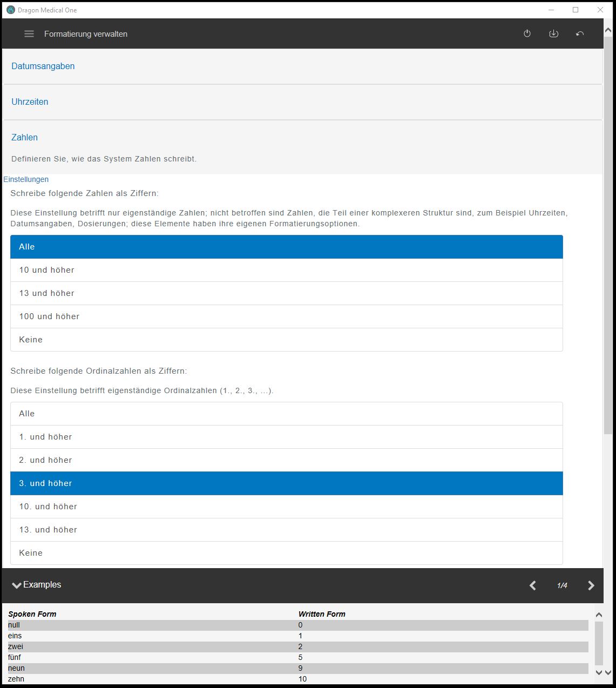The height and width of the screenshot is (688, 616).
Task: Click the Einstellungen link
Action: [x=26, y=179]
